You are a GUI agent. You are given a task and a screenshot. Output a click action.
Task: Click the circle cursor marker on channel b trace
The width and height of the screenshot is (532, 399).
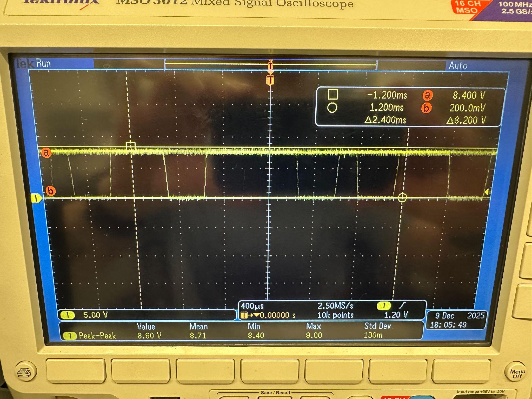point(402,198)
